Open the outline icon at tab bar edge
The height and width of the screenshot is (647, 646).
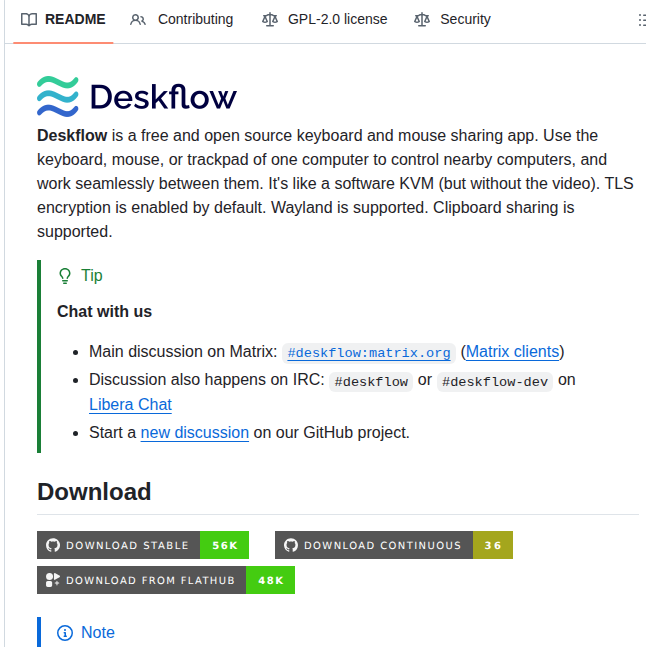pyautogui.click(x=641, y=20)
